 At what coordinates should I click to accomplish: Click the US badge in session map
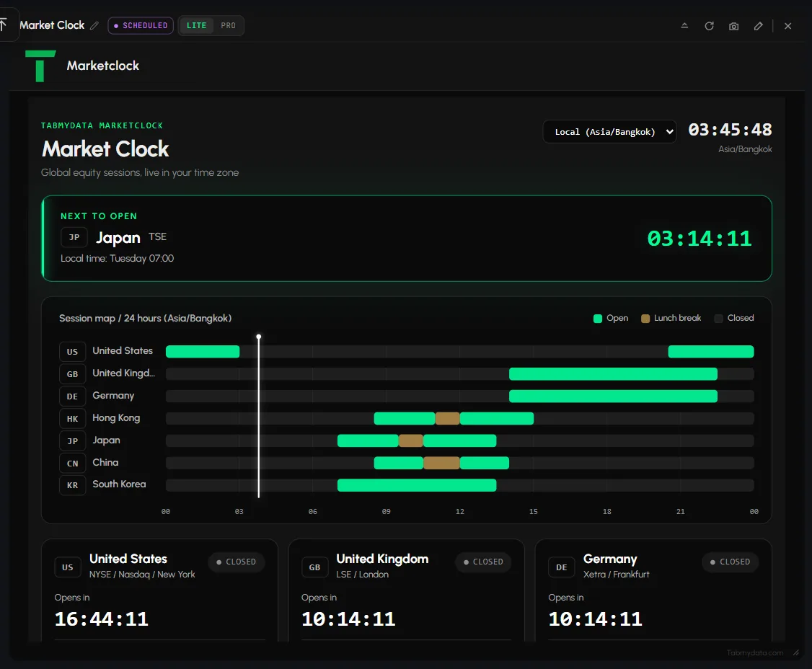(x=73, y=352)
